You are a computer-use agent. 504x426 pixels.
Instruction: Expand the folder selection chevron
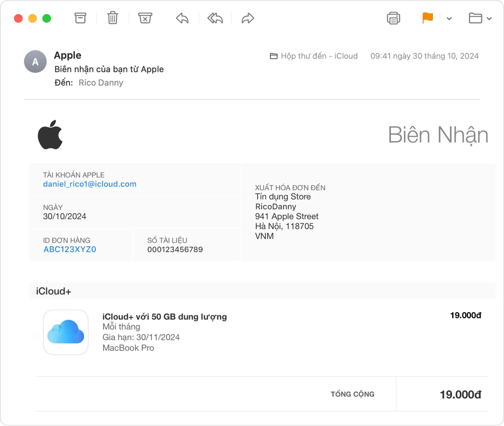(x=489, y=18)
